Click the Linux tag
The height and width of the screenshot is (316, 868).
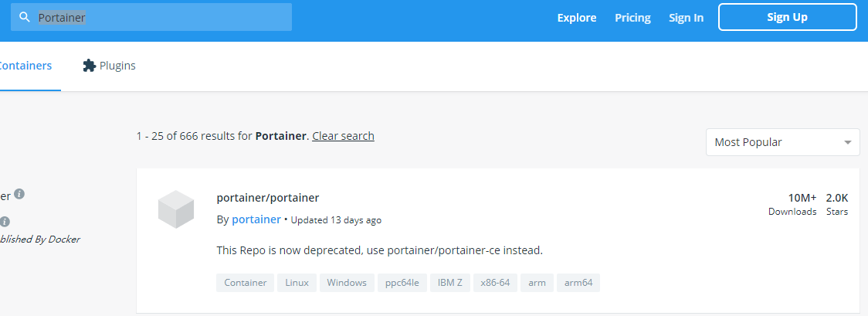coord(297,283)
